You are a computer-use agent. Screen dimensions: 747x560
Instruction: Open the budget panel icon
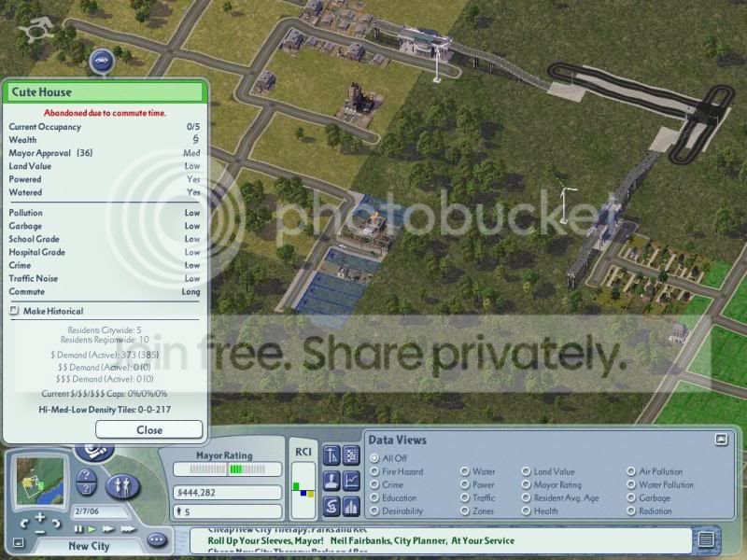331,506
